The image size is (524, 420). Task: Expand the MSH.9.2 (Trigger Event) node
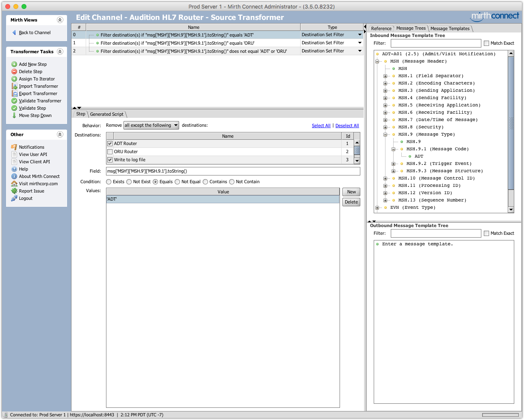[x=393, y=164]
